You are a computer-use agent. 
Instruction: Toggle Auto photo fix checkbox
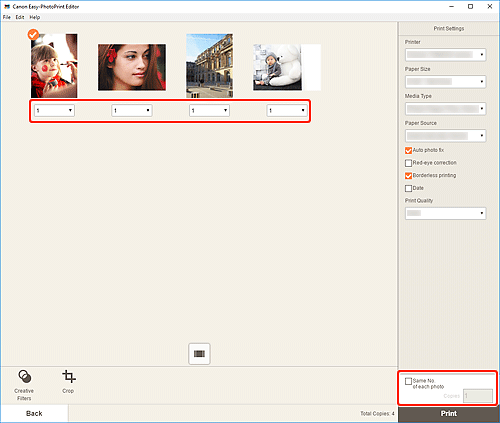[x=408, y=150]
